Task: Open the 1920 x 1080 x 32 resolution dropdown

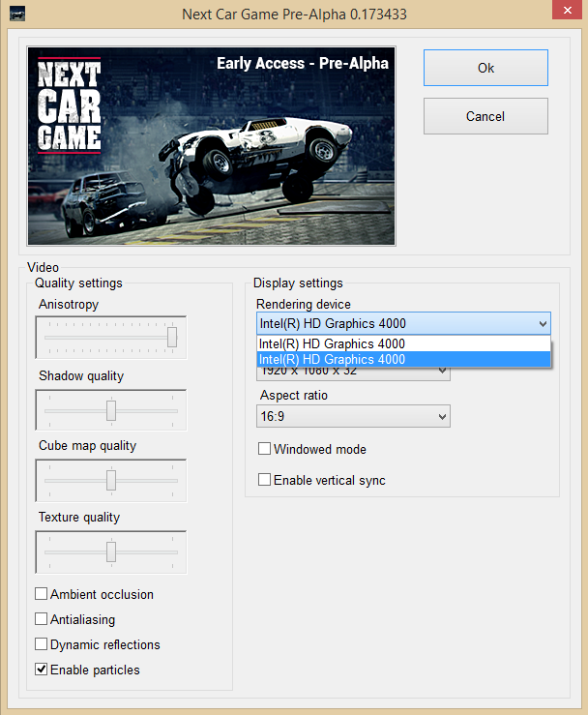Action: (x=353, y=373)
